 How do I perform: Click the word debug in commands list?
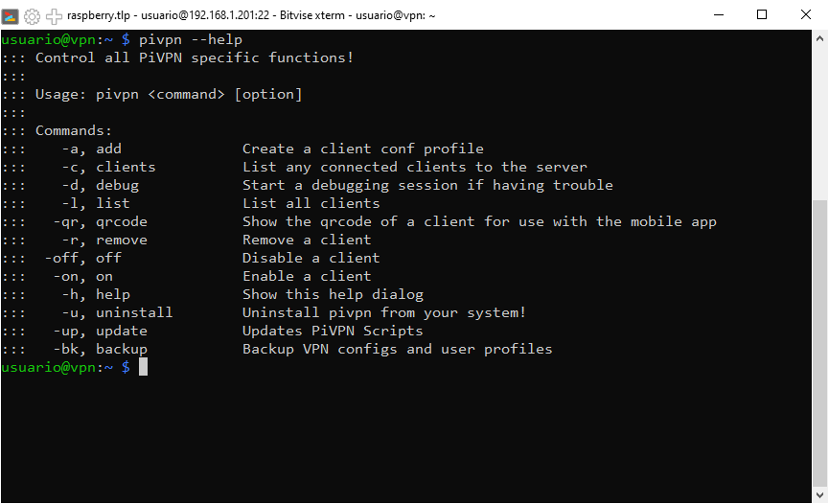[x=117, y=185]
